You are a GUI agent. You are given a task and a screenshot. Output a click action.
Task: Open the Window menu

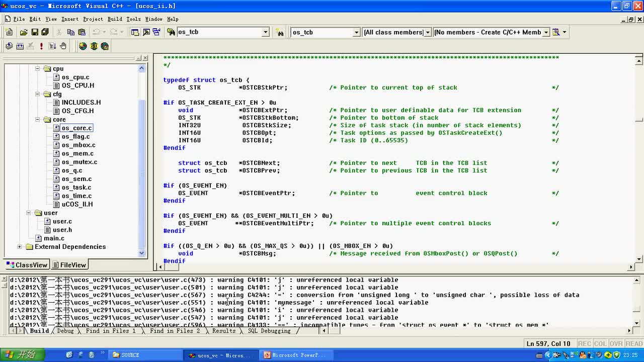153,19
